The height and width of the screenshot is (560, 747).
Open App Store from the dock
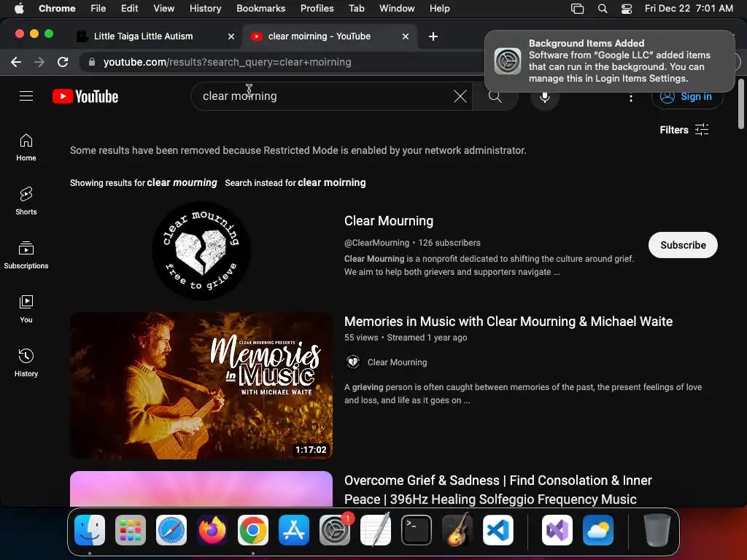click(294, 530)
